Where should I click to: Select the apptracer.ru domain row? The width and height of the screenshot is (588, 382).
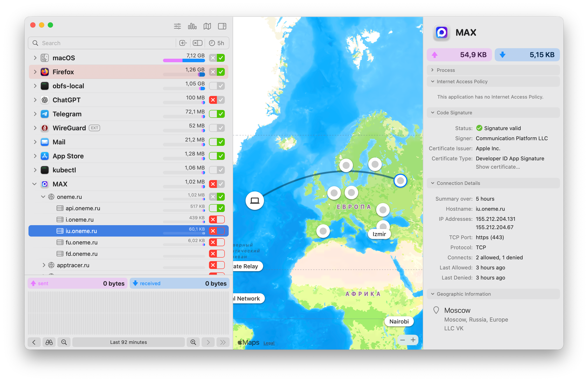[x=73, y=265]
